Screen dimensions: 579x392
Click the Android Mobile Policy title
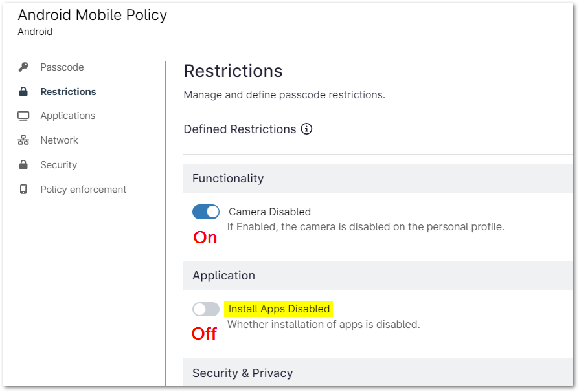pyautogui.click(x=92, y=15)
